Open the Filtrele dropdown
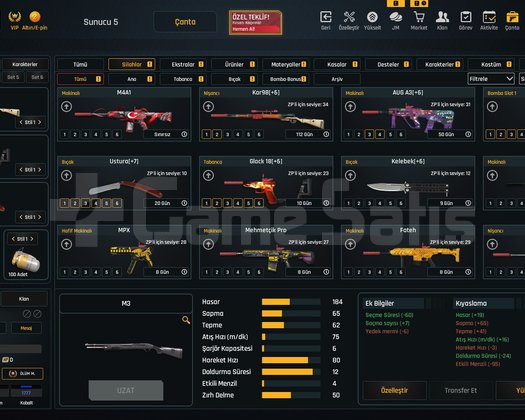 coord(491,79)
